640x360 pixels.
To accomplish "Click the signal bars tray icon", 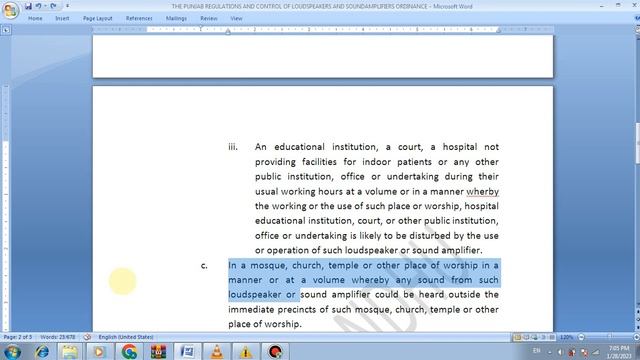I will pyautogui.click(x=596, y=352).
